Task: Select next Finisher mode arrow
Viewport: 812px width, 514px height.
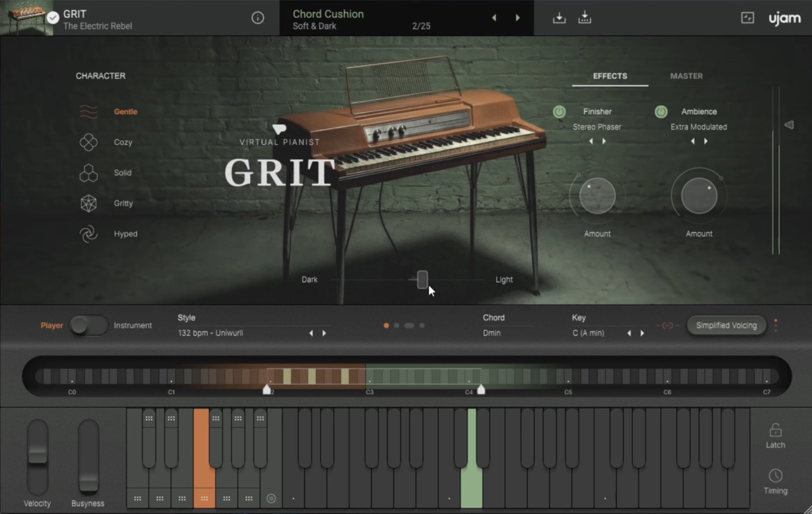Action: pyautogui.click(x=604, y=141)
